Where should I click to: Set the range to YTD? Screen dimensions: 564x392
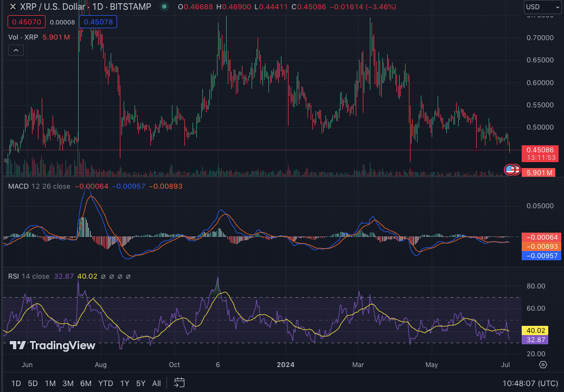(105, 383)
